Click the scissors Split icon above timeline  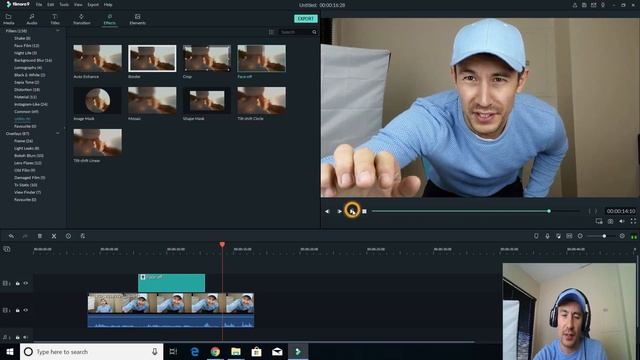pyautogui.click(x=54, y=236)
